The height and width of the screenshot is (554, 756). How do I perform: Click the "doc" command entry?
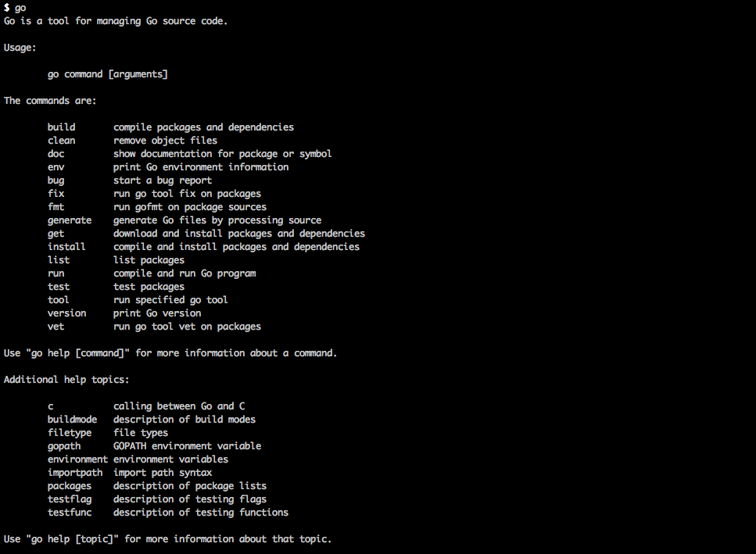click(56, 154)
